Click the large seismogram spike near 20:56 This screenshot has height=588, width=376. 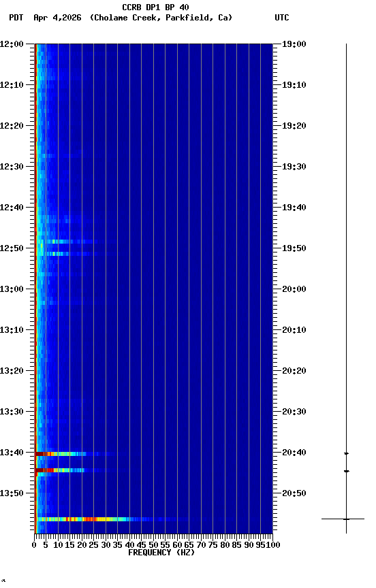click(x=343, y=519)
